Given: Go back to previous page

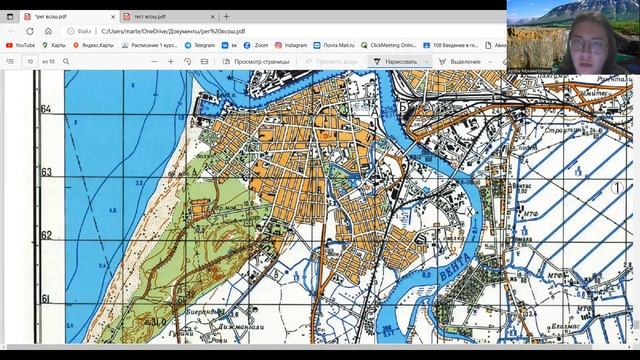Looking at the screenshot, I should coord(11,31).
